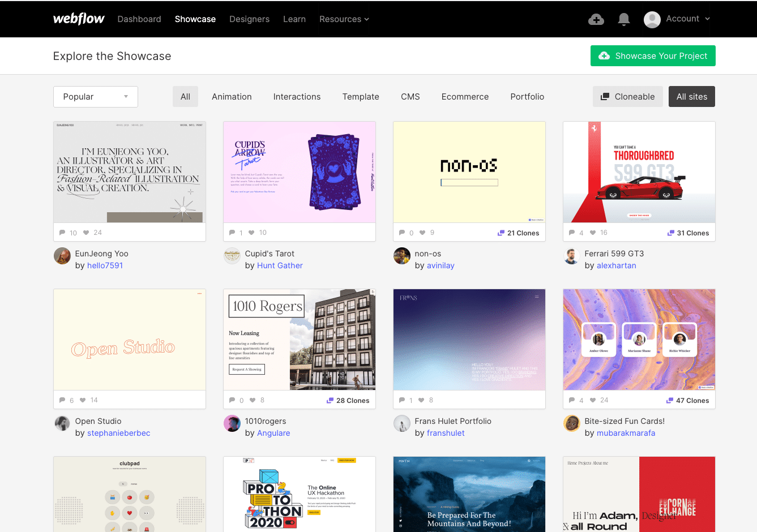Click avinilay author avatar

pos(402,256)
